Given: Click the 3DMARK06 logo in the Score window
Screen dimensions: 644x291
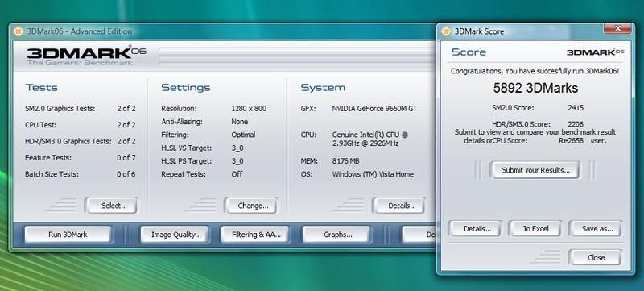Looking at the screenshot, I should (595, 52).
